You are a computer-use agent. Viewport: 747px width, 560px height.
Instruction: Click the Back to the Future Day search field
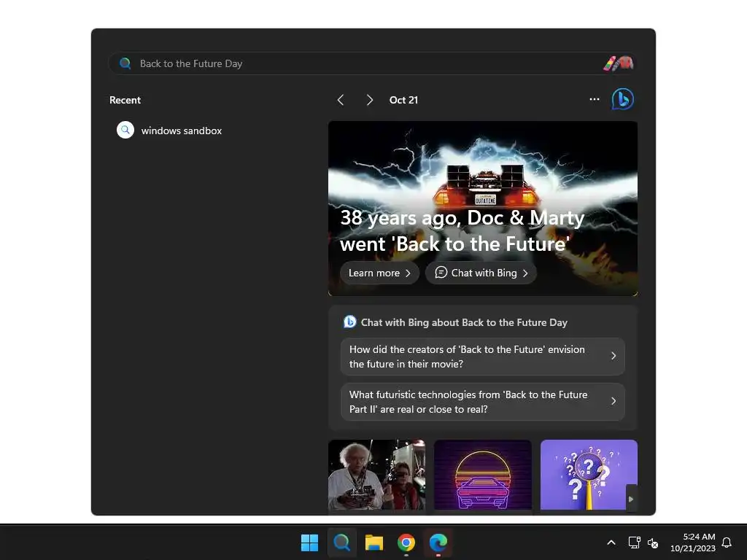point(373,63)
